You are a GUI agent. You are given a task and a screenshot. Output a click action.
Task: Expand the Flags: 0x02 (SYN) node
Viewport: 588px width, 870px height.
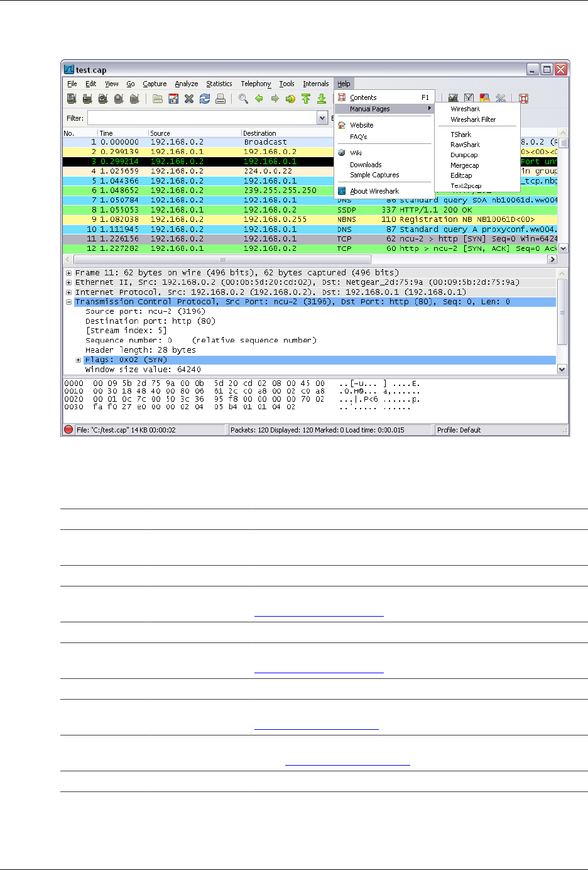[x=79, y=360]
